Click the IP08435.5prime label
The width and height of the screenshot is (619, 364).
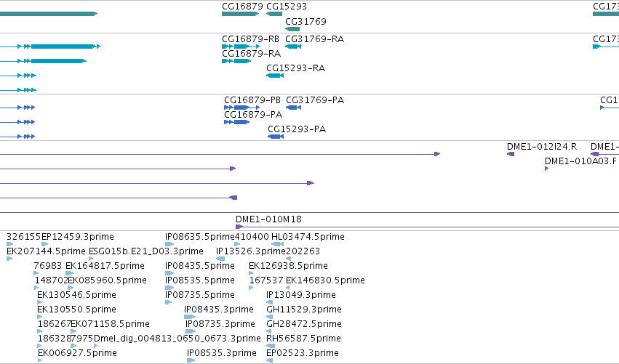click(200, 266)
